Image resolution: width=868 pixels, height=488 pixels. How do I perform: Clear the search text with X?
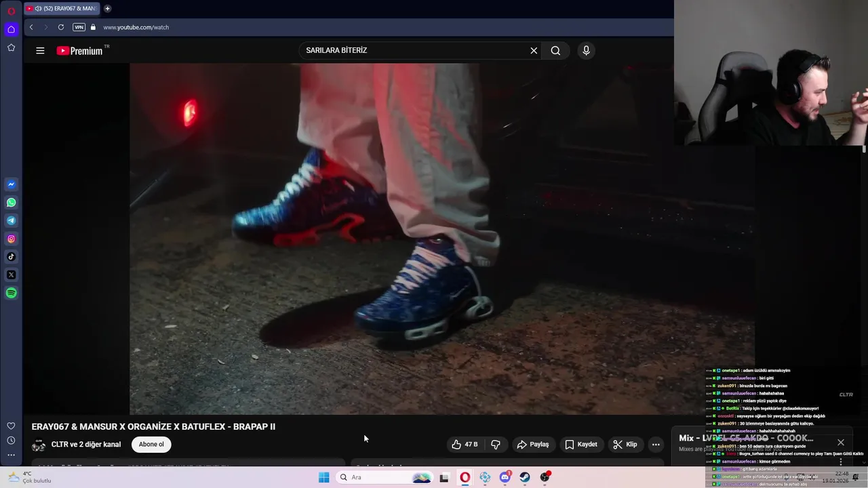(x=534, y=50)
